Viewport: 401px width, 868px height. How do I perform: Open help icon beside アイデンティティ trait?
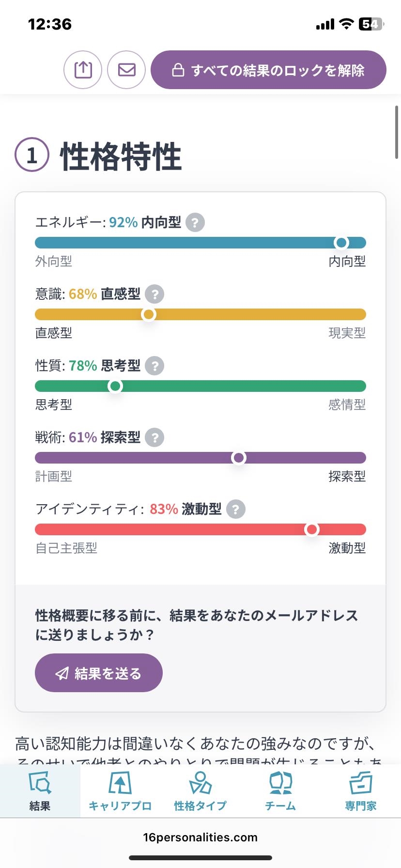pos(236,509)
